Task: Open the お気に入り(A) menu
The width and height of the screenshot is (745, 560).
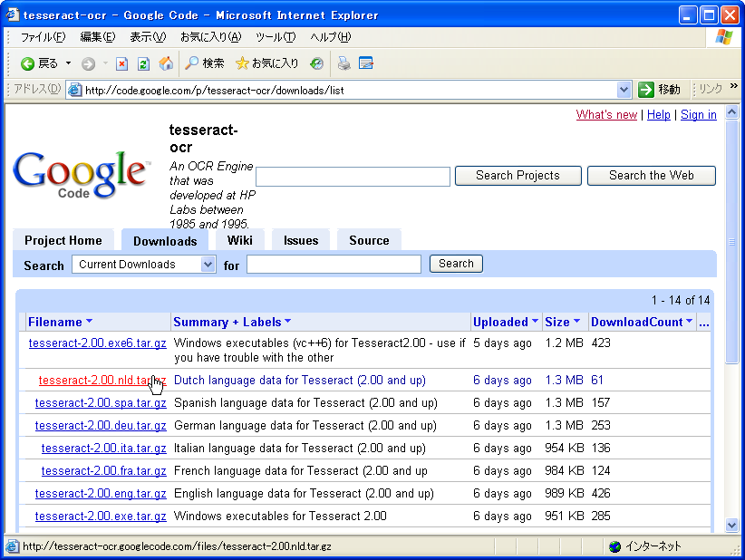Action: pos(211,36)
